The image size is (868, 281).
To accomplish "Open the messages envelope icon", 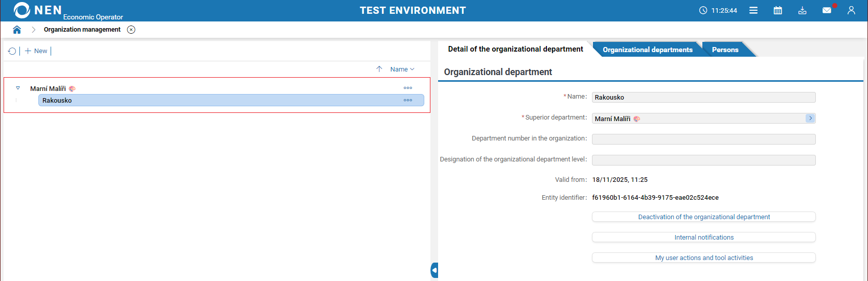I will [827, 10].
